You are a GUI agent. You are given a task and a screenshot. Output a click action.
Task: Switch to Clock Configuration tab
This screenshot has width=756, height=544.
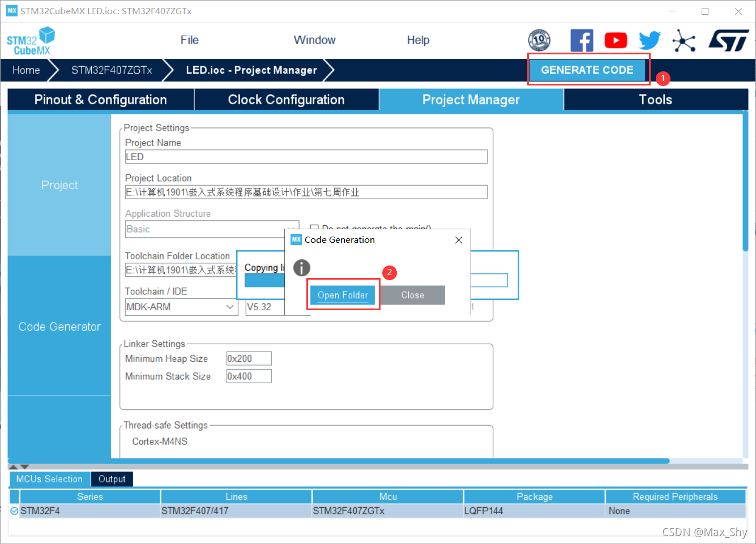(x=287, y=100)
